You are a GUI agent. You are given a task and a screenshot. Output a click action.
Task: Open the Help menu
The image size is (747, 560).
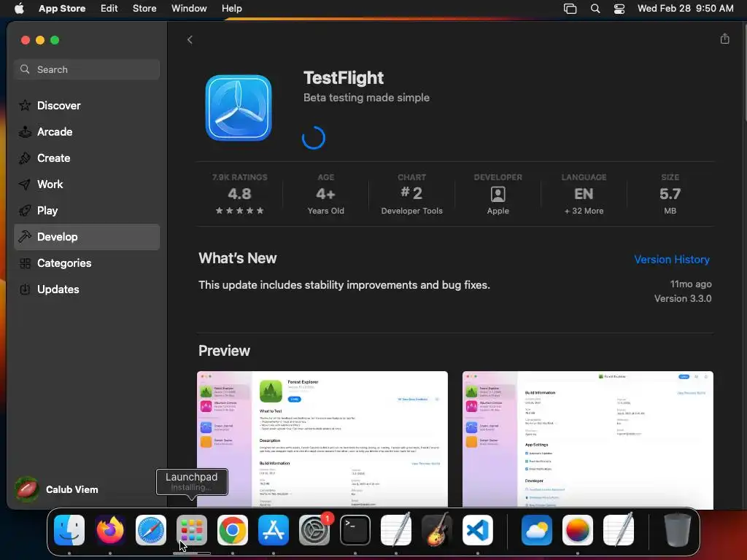coord(231,8)
